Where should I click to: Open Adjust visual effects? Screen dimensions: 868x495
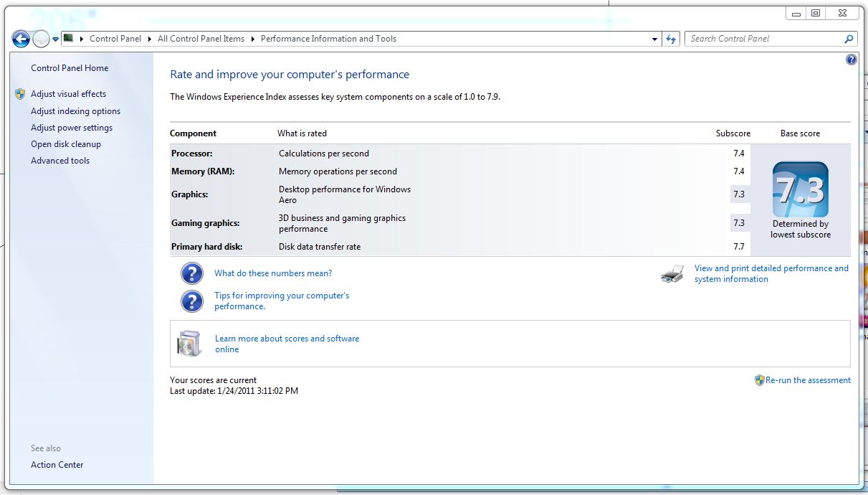point(68,94)
